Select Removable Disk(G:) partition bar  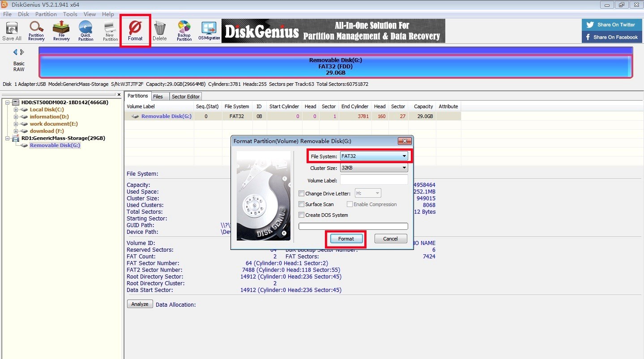tap(336, 66)
